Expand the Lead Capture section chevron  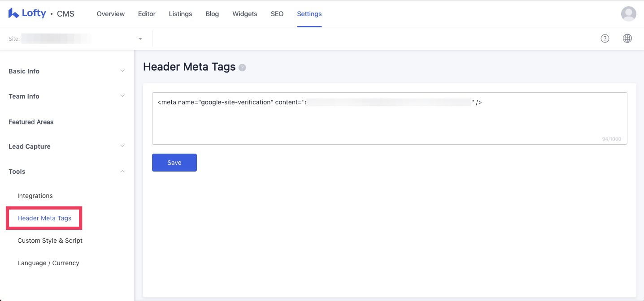[122, 146]
